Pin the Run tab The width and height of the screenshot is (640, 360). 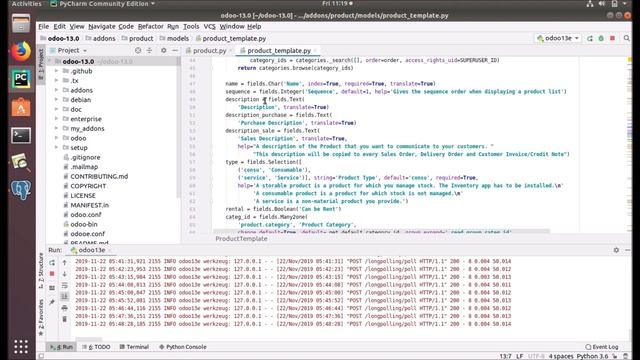point(52,302)
